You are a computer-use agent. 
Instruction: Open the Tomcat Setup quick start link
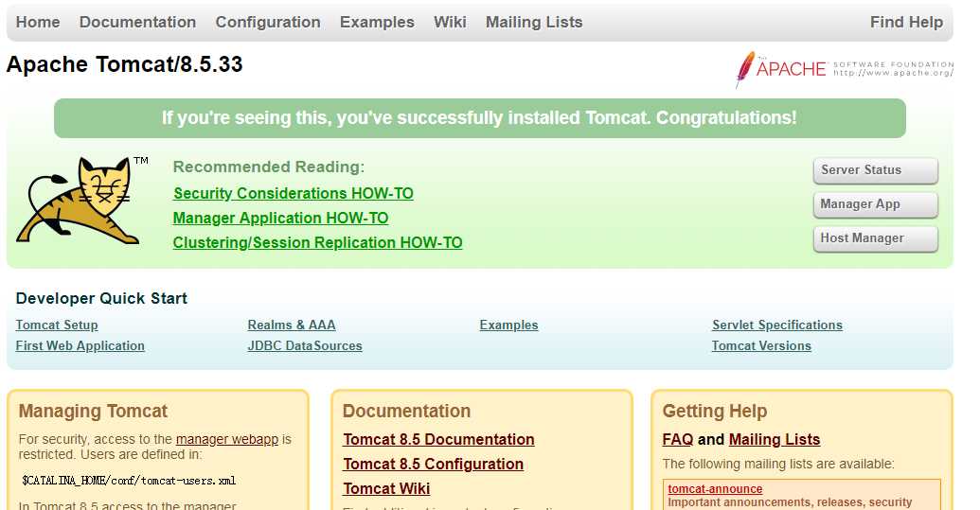coord(57,325)
